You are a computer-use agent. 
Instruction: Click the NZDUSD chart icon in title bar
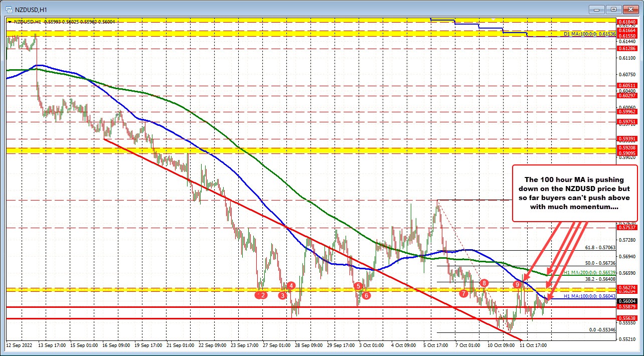pyautogui.click(x=9, y=9)
